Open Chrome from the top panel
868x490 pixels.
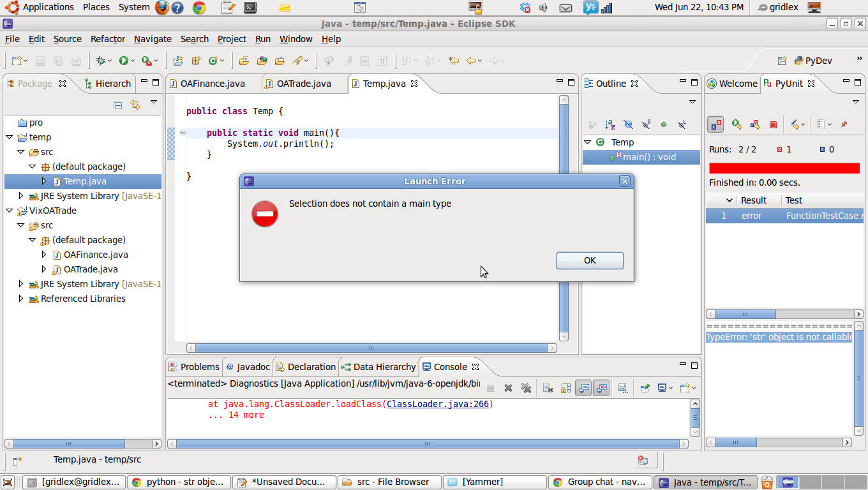pos(199,8)
